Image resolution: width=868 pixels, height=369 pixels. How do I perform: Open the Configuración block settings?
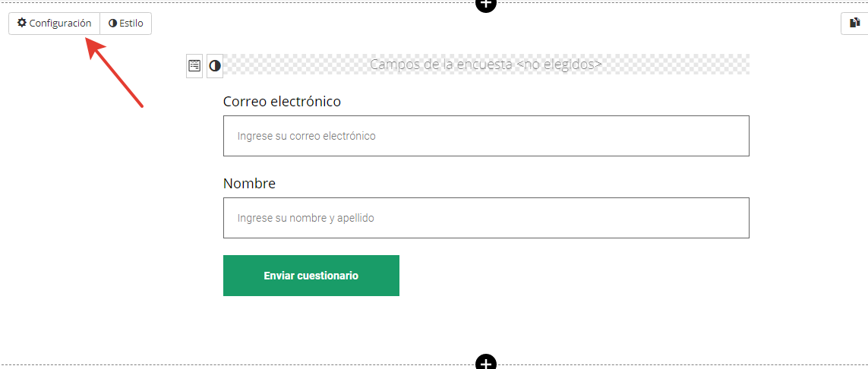(x=54, y=24)
